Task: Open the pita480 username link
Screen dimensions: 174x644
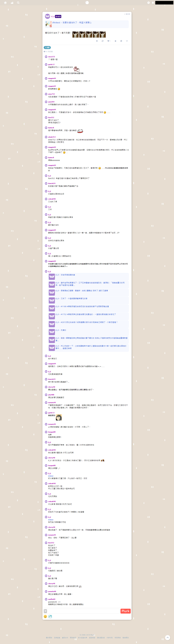Action: click(x=51, y=395)
